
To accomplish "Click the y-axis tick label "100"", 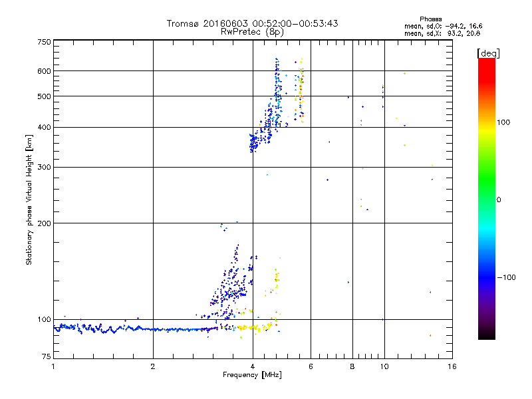I will (x=44, y=319).
